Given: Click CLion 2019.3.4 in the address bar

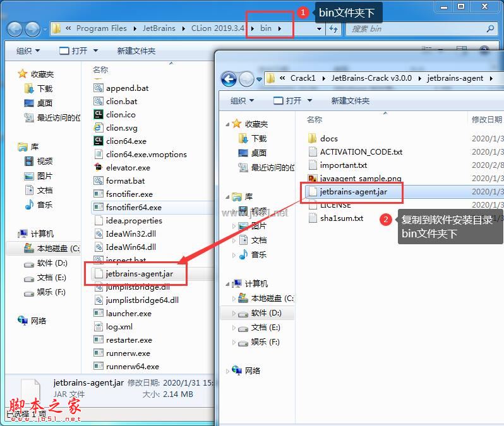Looking at the screenshot, I should (218, 28).
